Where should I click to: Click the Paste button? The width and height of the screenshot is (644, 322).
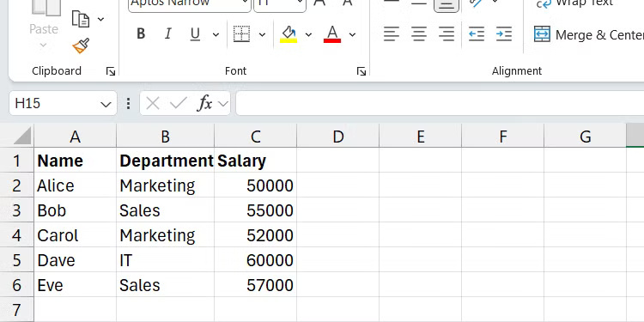pyautogui.click(x=44, y=18)
